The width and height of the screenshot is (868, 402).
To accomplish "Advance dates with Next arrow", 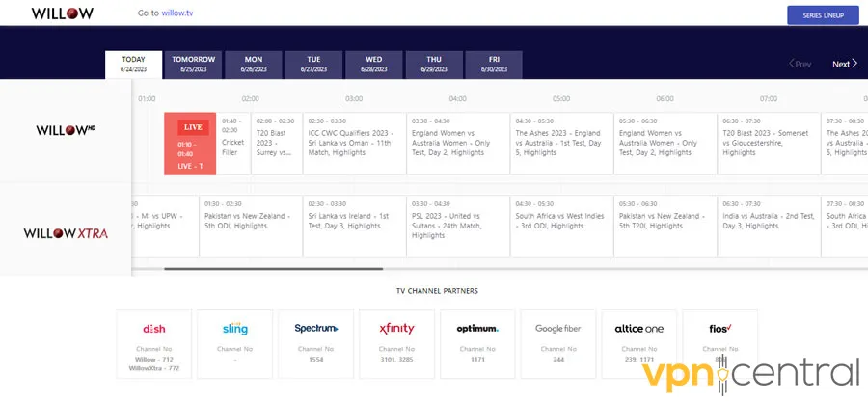I will pyautogui.click(x=845, y=65).
